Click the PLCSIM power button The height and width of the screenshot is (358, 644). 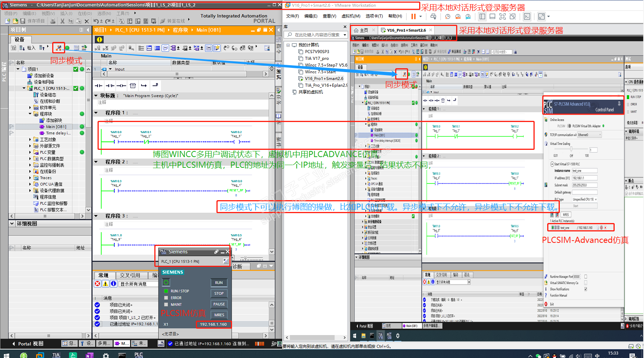pyautogui.click(x=166, y=282)
